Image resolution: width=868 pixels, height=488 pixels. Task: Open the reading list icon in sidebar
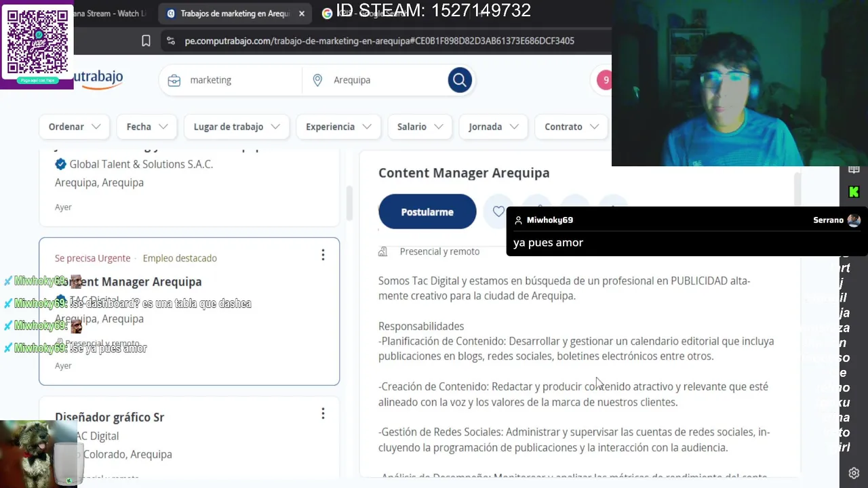pyautogui.click(x=854, y=169)
